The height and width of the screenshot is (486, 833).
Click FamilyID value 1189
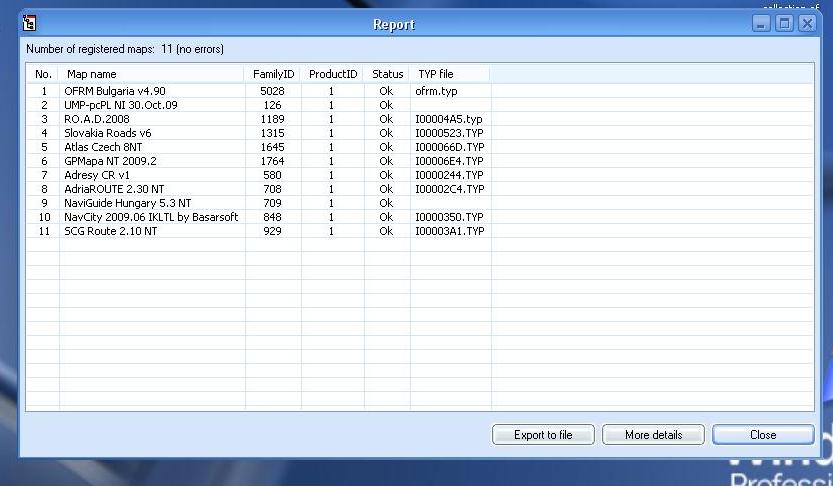point(272,119)
